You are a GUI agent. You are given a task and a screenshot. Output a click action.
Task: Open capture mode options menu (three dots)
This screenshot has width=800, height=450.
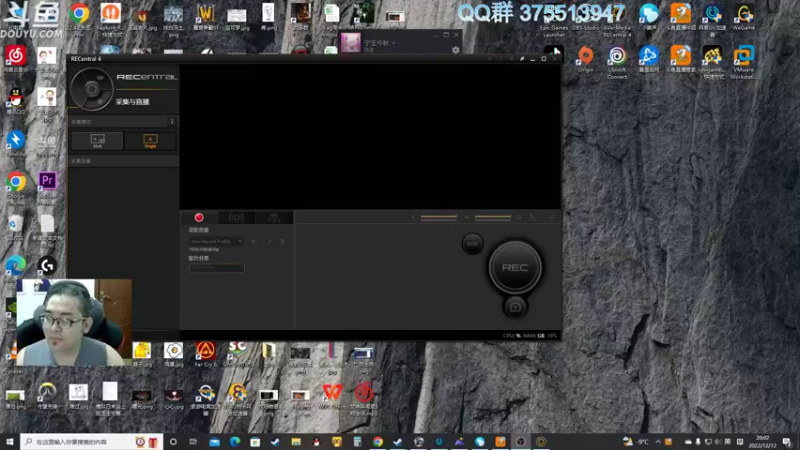172,121
